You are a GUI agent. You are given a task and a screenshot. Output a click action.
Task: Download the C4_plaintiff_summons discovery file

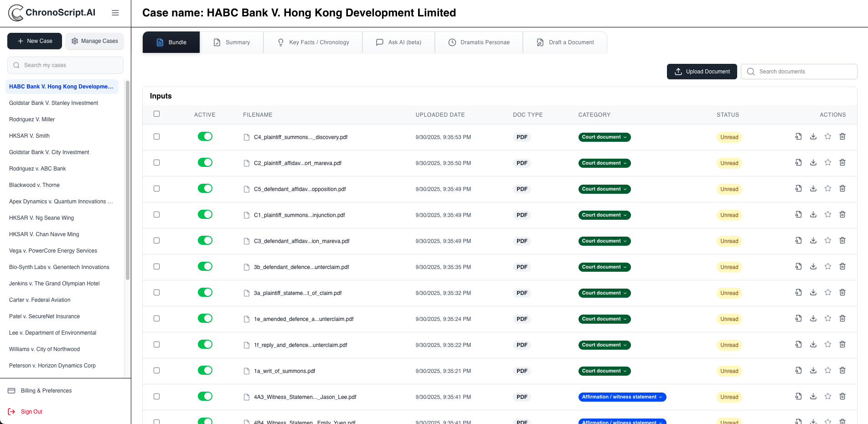click(813, 137)
